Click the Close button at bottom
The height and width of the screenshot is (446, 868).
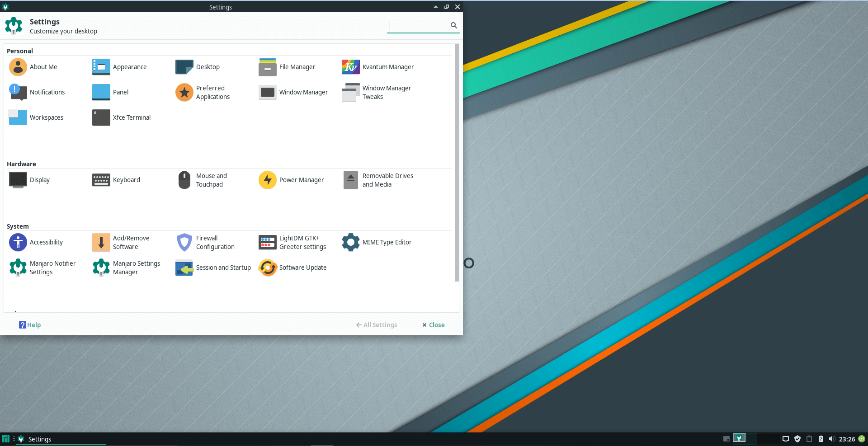[x=433, y=325]
